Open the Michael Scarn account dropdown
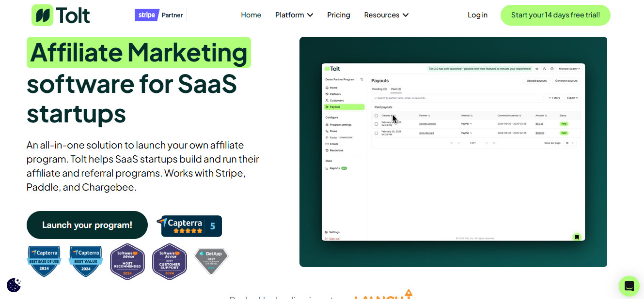644x299 pixels. coord(569,69)
